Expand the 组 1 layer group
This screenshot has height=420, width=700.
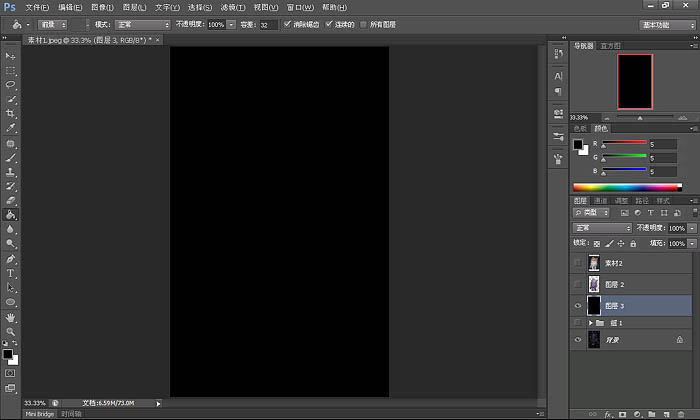pos(590,323)
